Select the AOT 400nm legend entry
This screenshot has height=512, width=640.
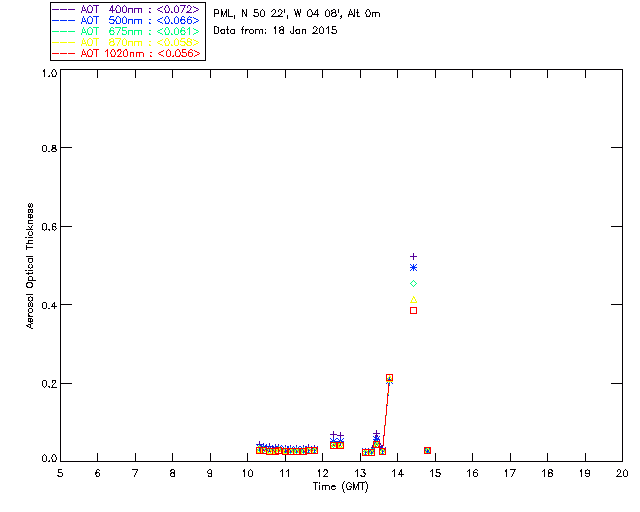(126, 9)
